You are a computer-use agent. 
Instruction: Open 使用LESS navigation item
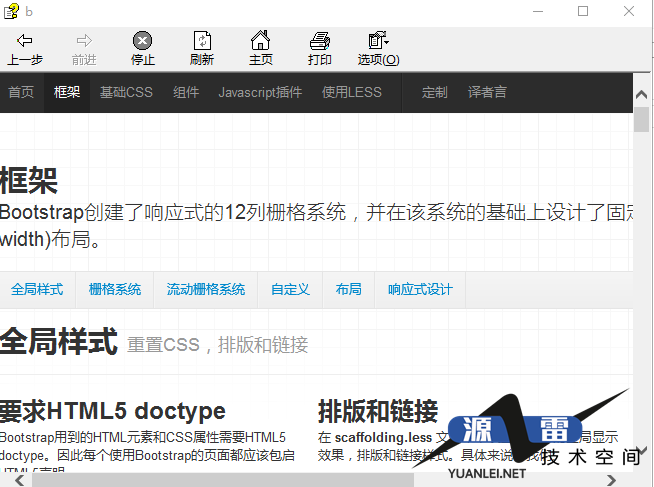pos(352,92)
